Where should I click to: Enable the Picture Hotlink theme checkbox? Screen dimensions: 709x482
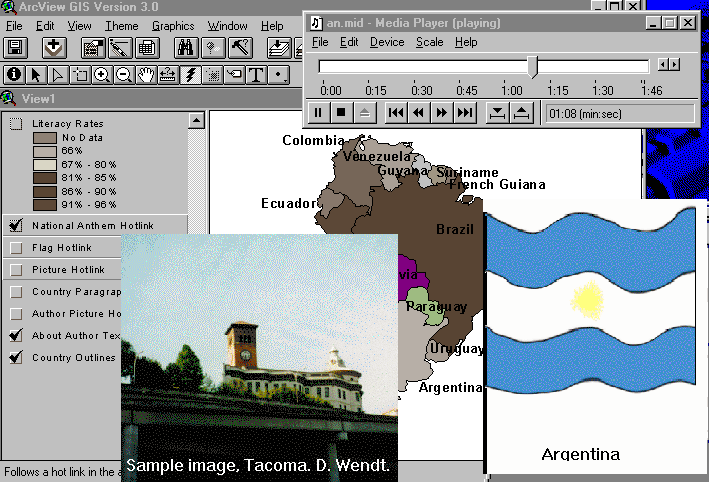pyautogui.click(x=16, y=269)
